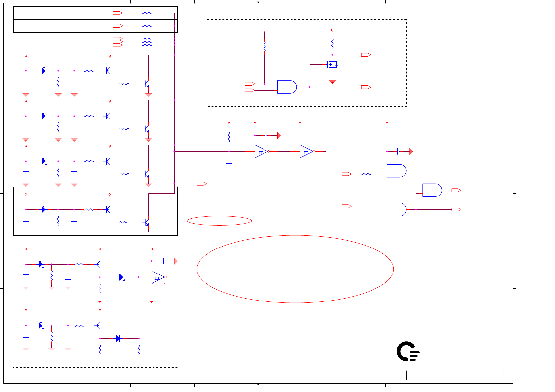Select the AND gate with resistor on its input

click(x=397, y=171)
